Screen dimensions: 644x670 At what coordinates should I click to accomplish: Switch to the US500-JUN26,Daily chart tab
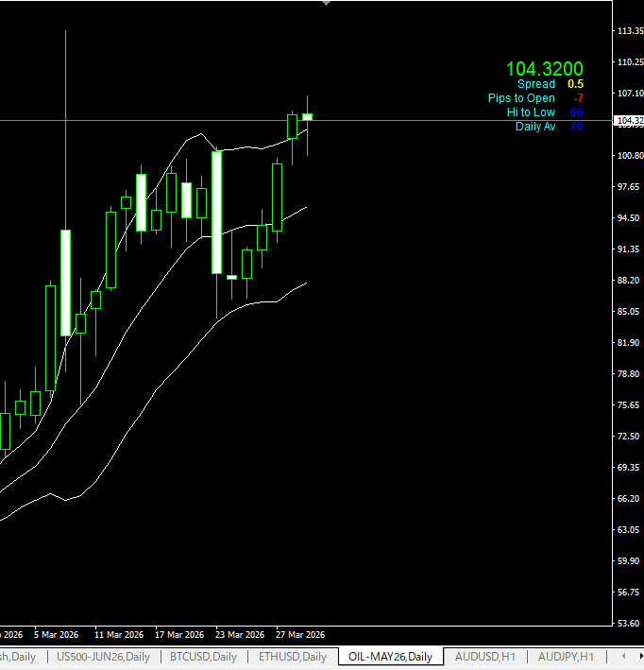point(103,657)
